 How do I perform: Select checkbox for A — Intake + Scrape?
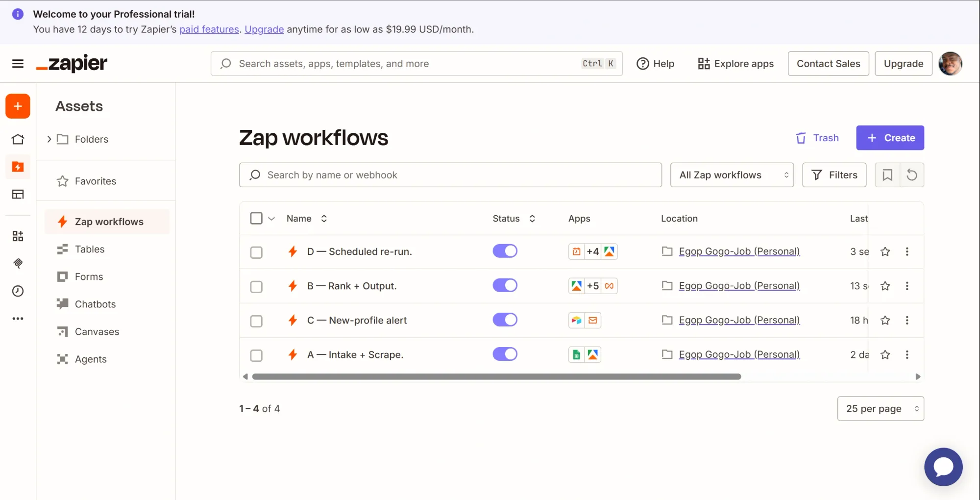[256, 355]
